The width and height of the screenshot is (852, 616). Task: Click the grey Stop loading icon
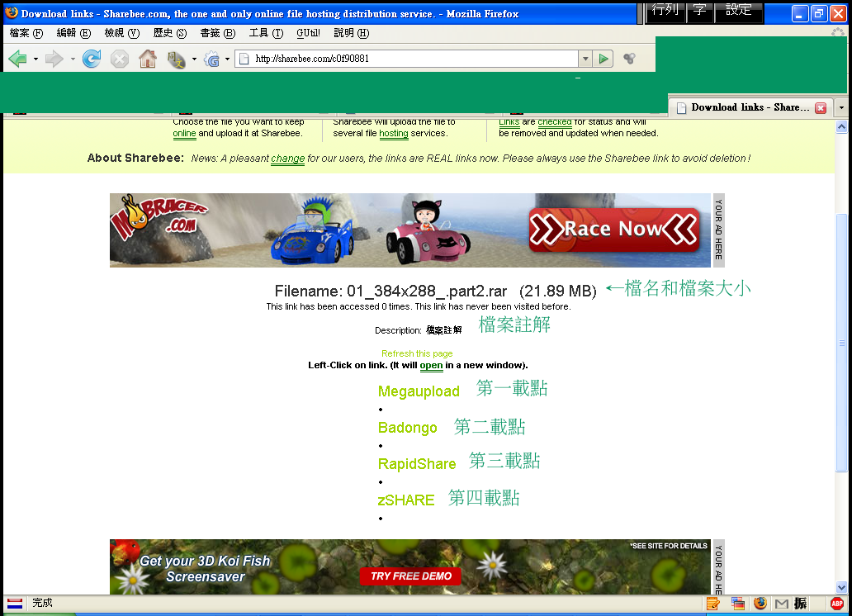(x=120, y=59)
